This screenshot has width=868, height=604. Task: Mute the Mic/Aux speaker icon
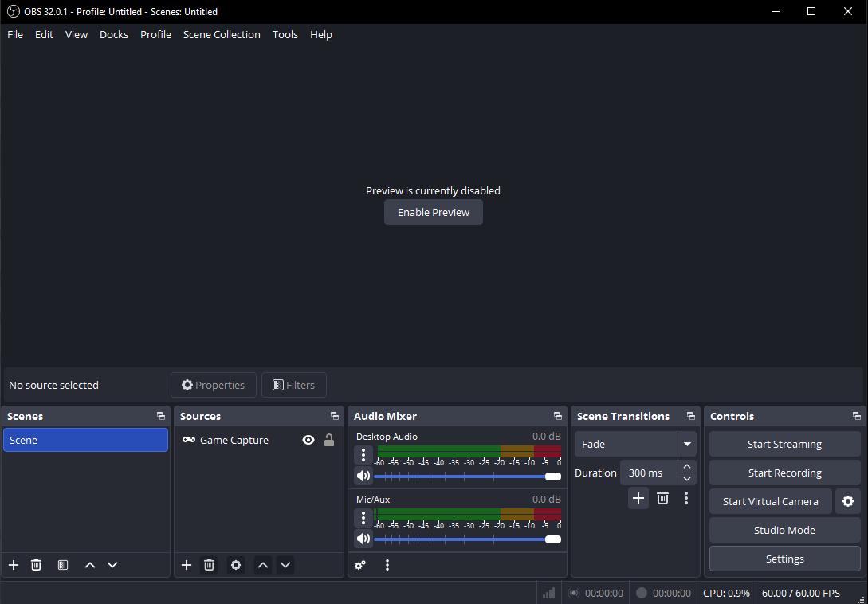click(363, 539)
